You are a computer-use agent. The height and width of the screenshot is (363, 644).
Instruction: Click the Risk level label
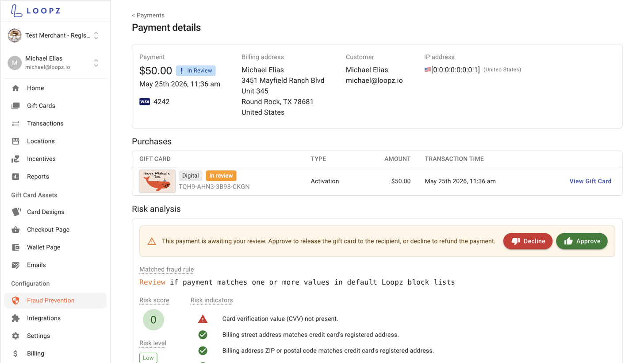click(x=153, y=343)
